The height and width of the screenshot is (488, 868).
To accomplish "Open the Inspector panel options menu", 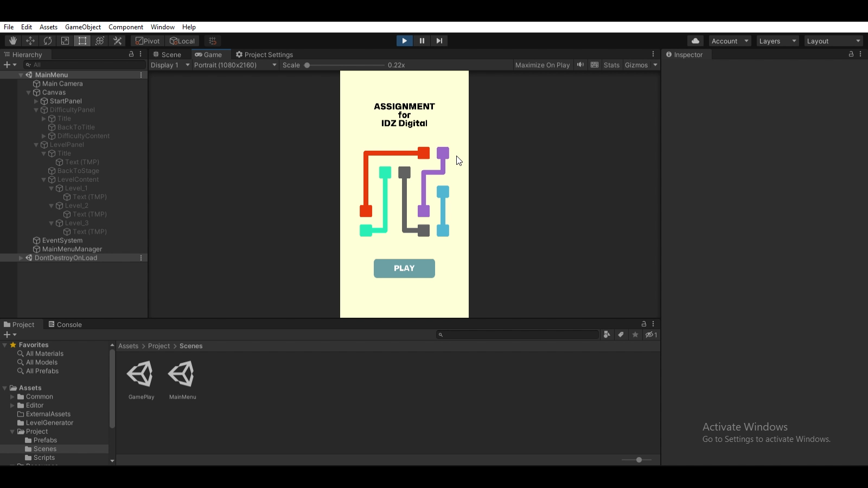I will pyautogui.click(x=860, y=54).
